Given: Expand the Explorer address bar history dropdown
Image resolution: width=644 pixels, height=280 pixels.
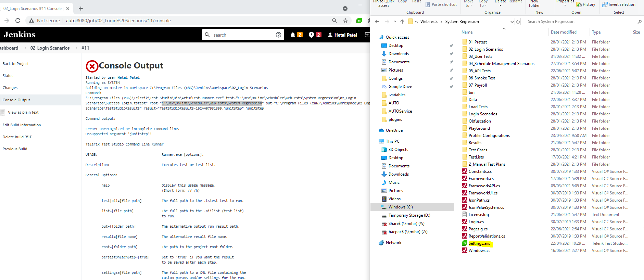Looking at the screenshot, I should (x=512, y=22).
